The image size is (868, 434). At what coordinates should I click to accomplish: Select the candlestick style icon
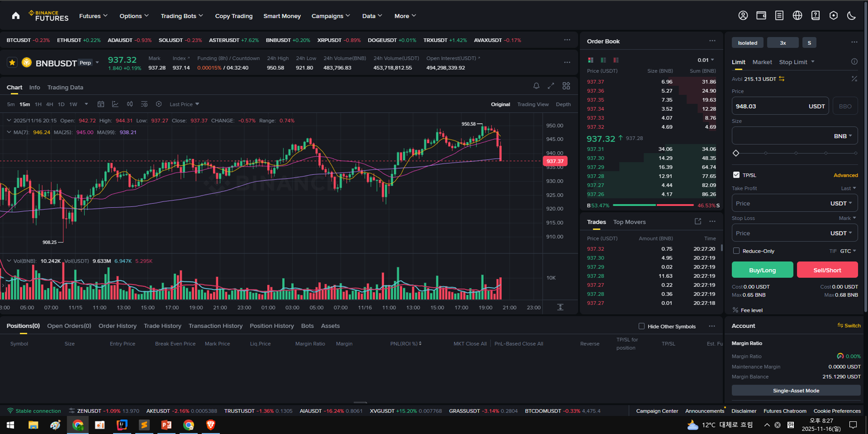click(130, 104)
